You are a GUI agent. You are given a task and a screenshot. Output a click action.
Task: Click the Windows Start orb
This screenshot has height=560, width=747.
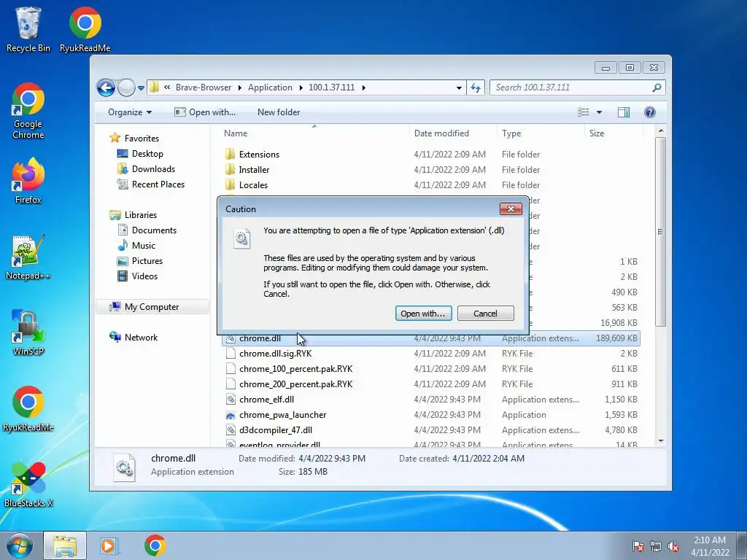(20, 545)
